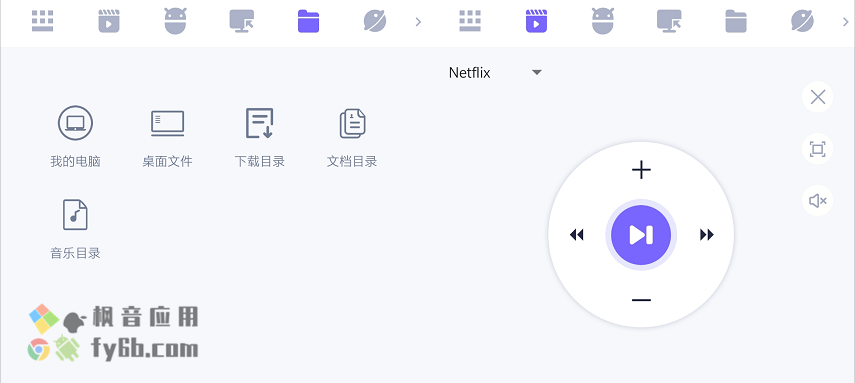The width and height of the screenshot is (855, 383).
Task: Expand the Netflix dropdown arrow
Action: click(537, 73)
